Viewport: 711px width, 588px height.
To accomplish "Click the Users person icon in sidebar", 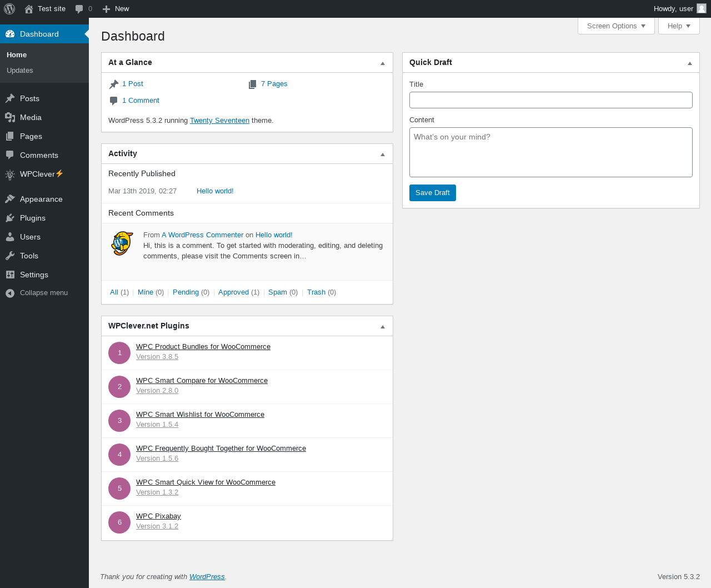I will click(x=10, y=237).
